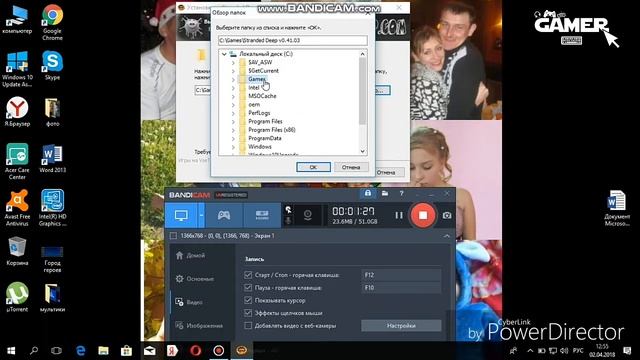Viewport: 640px width, 360px height.
Task: Toggle Показывать курсор checkbox
Action: [248, 300]
